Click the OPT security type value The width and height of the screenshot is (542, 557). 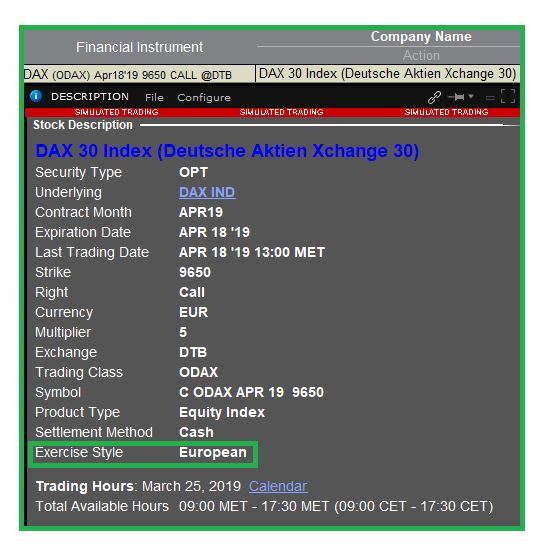[193, 172]
